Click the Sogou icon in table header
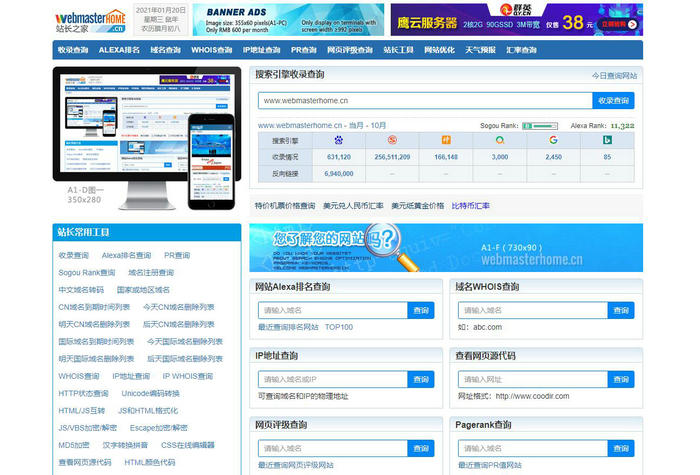Image resolution: width=700 pixels, height=475 pixels. coord(392,140)
